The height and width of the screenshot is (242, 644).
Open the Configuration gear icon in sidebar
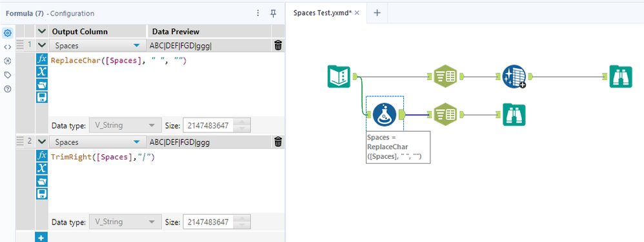7,33
